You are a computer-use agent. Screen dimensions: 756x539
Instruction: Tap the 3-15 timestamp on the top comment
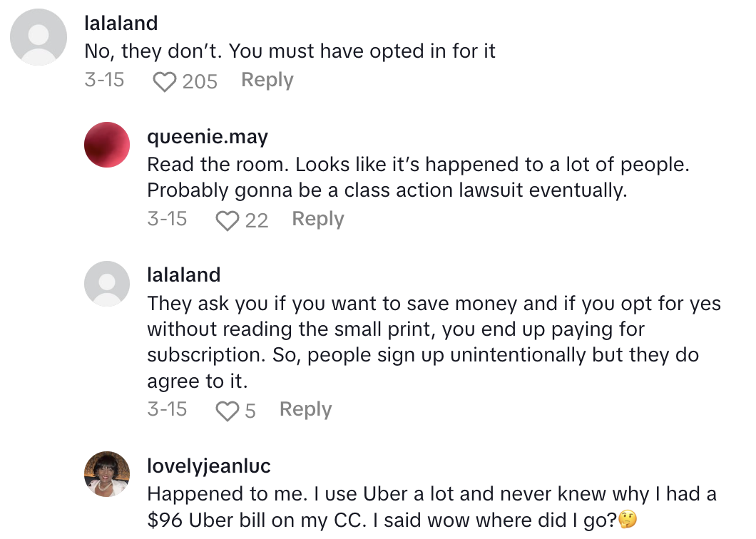105,81
